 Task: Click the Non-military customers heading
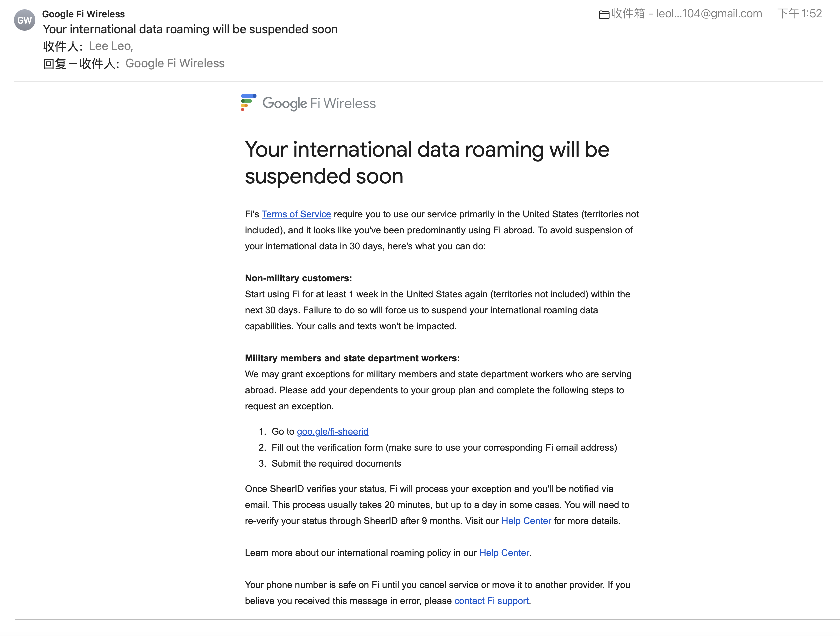tap(298, 278)
